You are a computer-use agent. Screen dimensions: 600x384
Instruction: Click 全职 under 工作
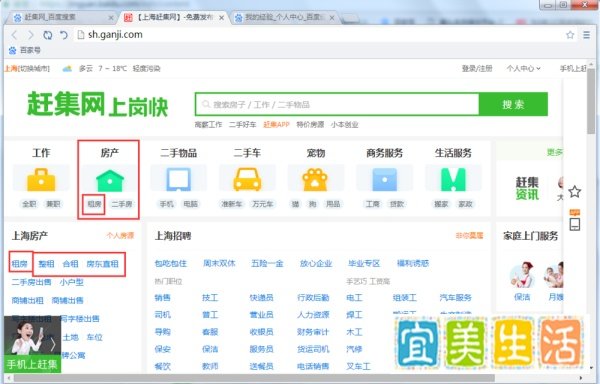tap(29, 204)
